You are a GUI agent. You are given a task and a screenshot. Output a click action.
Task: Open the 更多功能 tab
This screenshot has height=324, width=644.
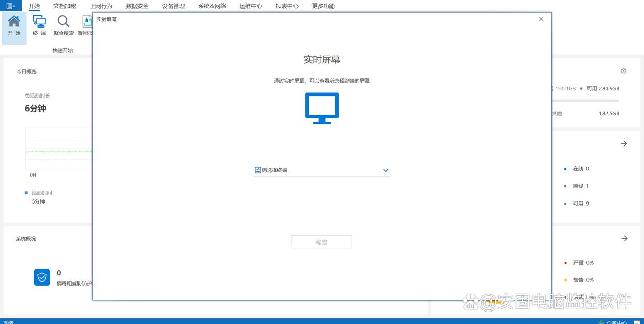pos(323,6)
